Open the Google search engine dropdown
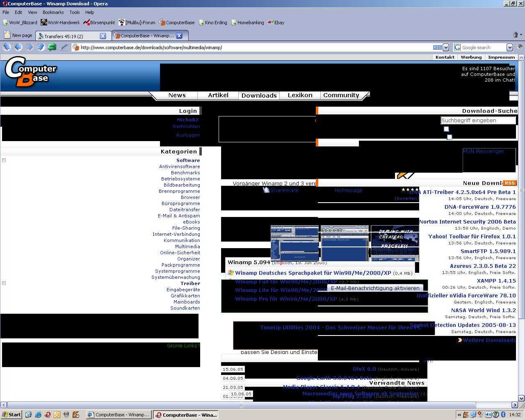The width and height of the screenshot is (525, 420). 509,48
